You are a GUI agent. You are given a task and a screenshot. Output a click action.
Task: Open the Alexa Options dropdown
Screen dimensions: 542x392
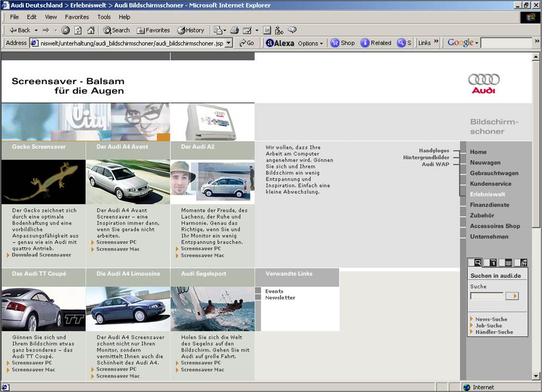pos(310,43)
